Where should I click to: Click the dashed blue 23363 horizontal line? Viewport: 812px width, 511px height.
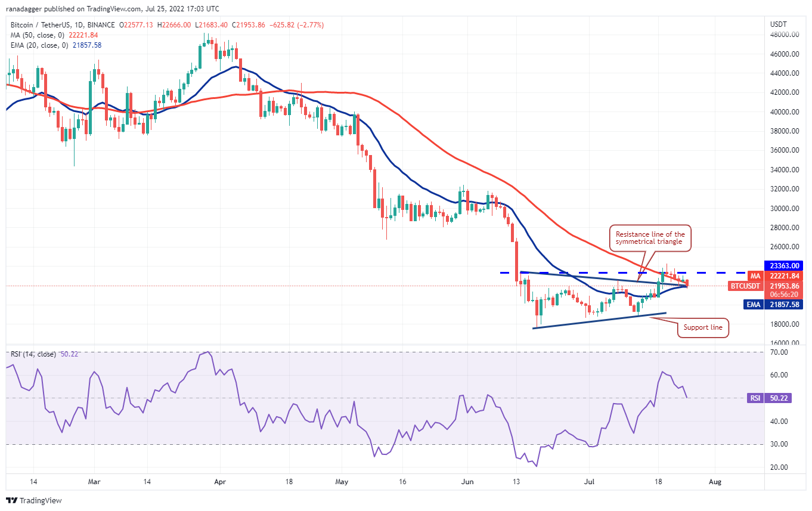tap(596, 272)
